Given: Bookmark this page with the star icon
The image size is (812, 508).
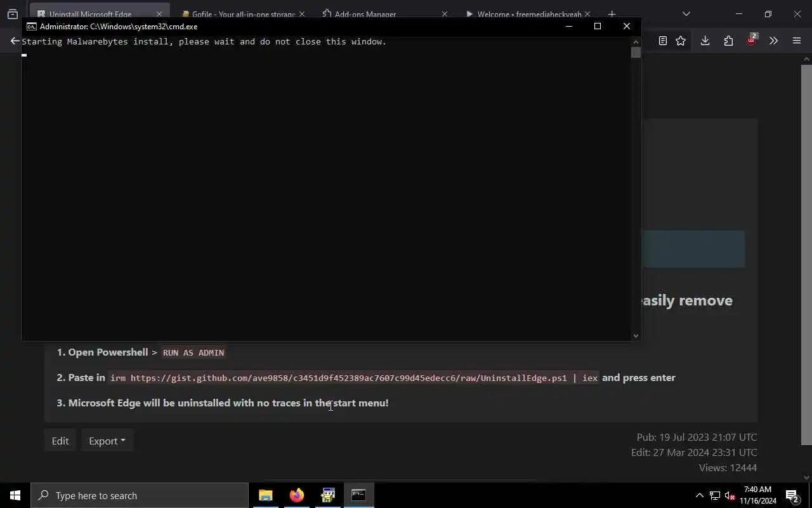Looking at the screenshot, I should tap(681, 41).
